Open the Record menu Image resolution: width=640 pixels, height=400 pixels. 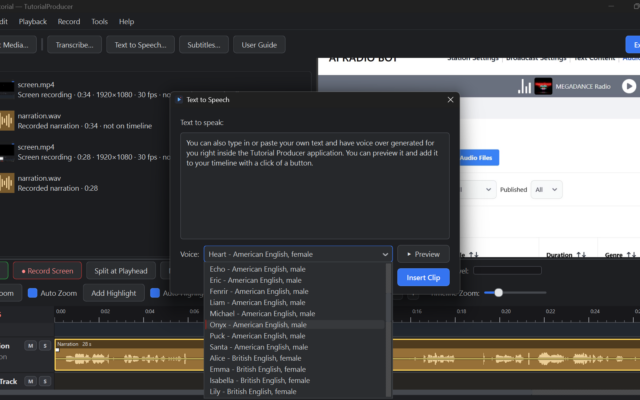coord(69,22)
